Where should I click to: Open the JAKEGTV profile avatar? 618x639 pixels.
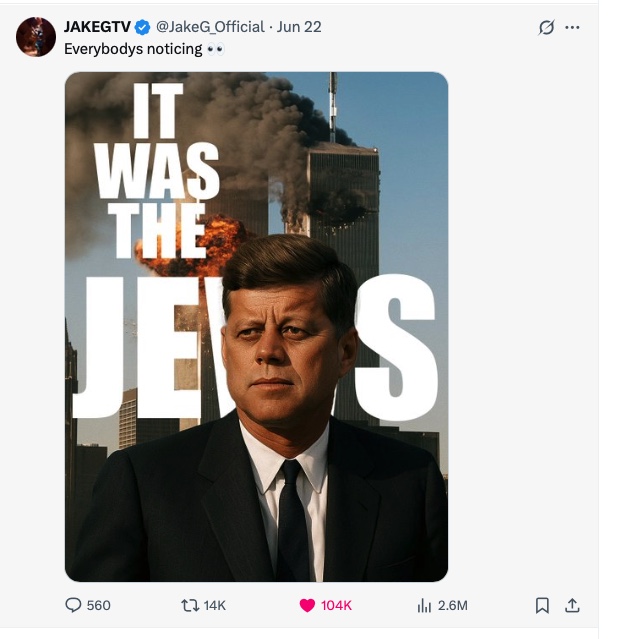pyautogui.click(x=36, y=37)
